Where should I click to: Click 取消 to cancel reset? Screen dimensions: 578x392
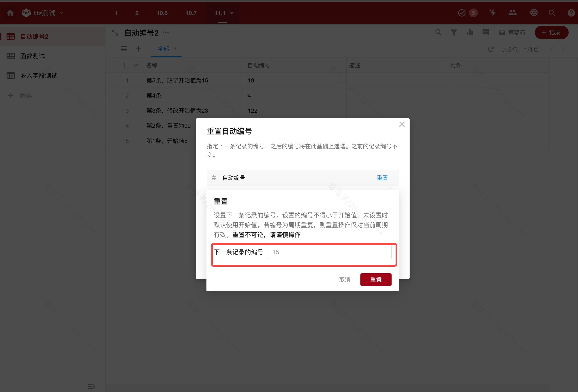coord(345,280)
